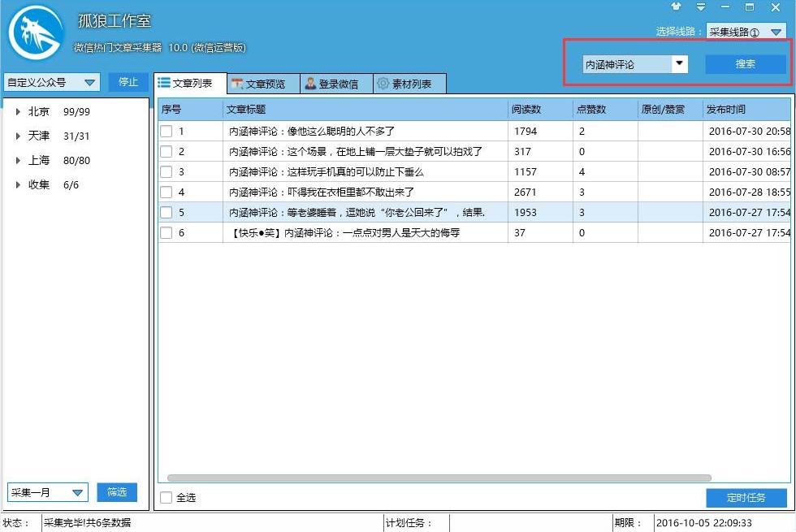Image resolution: width=796 pixels, height=532 pixels.
Task: Enable the 全选 select-all checkbox
Action: point(166,497)
